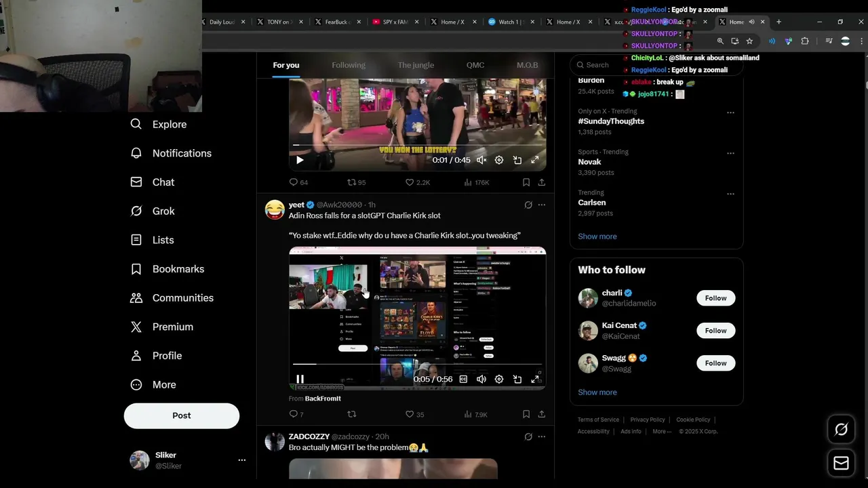Go to Lists in the sidebar
This screenshot has height=488, width=868.
152,240
